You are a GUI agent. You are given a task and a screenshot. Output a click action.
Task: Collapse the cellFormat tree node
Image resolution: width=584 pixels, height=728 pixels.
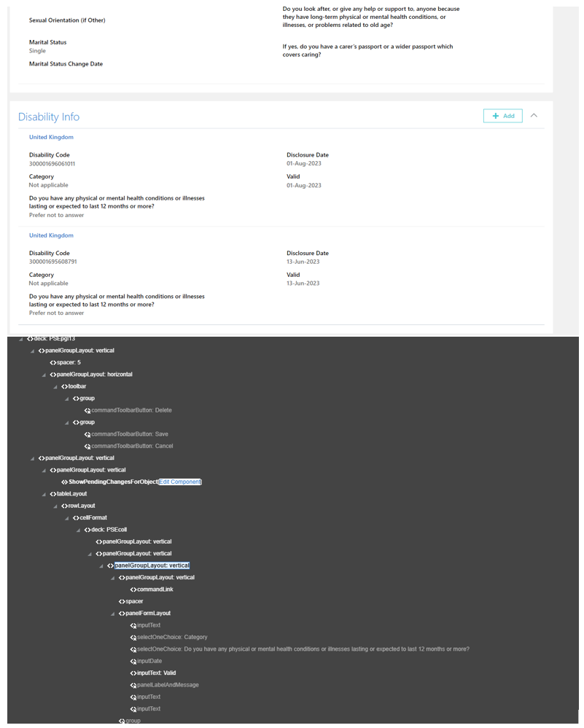click(x=67, y=518)
